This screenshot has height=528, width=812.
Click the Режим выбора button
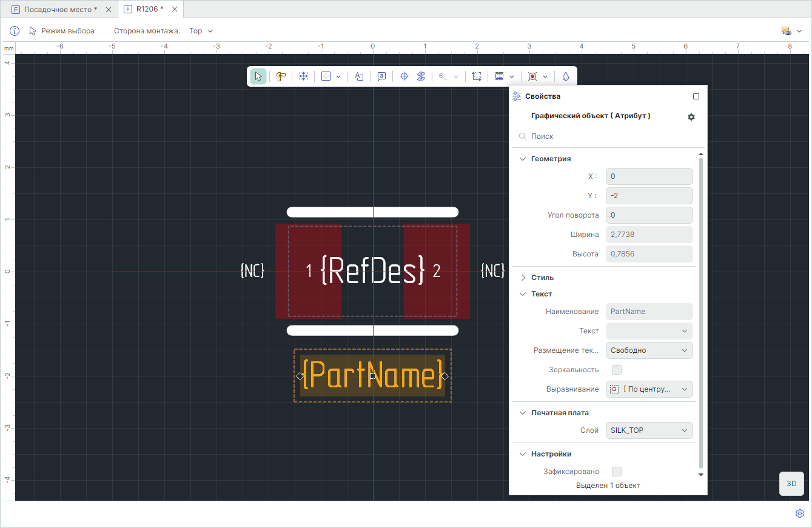(62, 31)
